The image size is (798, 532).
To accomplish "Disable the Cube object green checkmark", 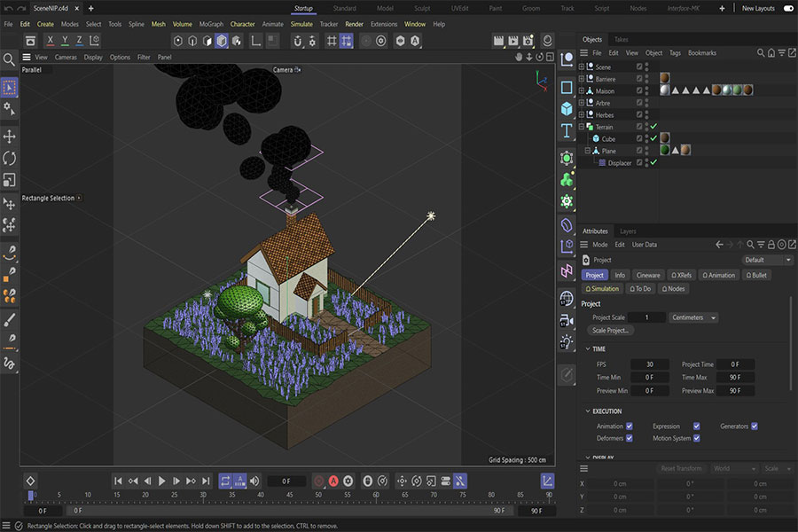I will pos(653,138).
